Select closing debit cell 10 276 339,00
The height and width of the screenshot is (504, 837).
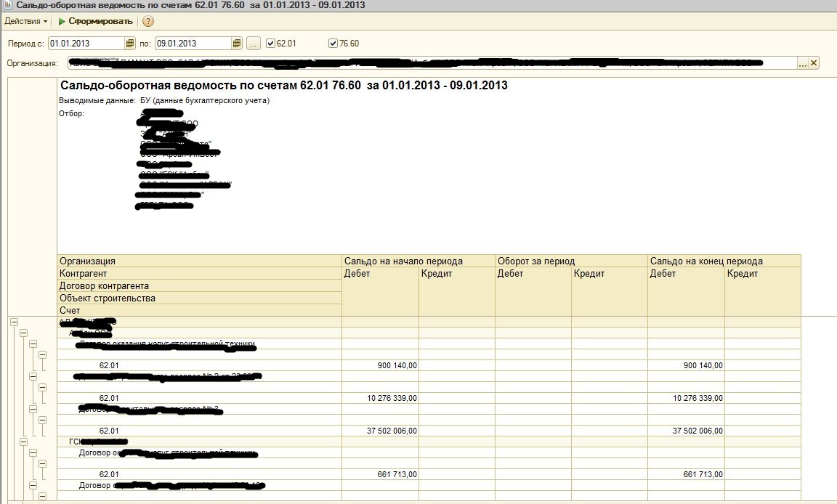click(x=686, y=398)
